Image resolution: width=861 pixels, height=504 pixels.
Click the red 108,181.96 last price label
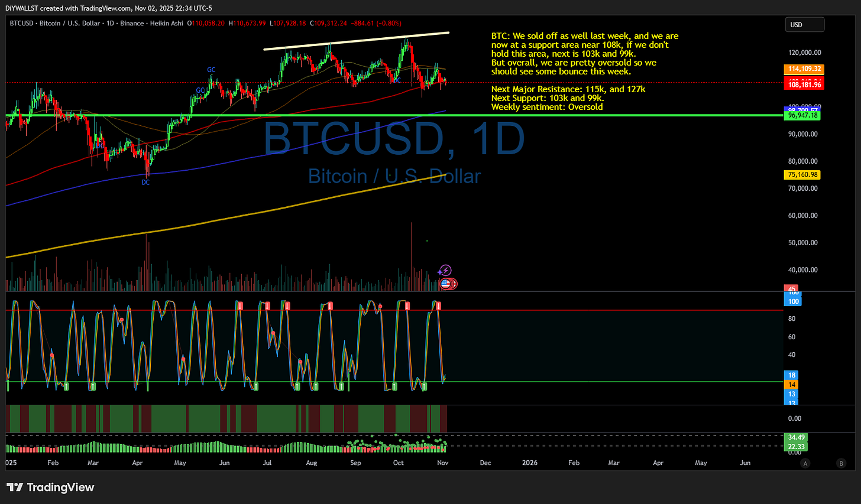pyautogui.click(x=804, y=83)
